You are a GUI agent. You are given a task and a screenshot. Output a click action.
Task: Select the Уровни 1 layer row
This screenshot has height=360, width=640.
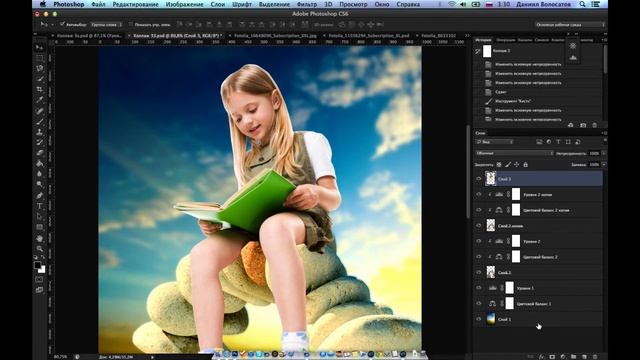pos(538,288)
